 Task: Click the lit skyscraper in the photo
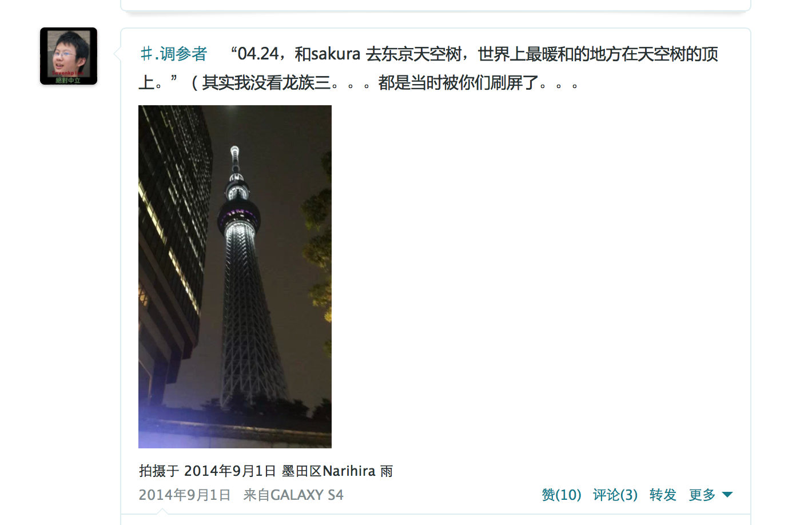(x=172, y=240)
